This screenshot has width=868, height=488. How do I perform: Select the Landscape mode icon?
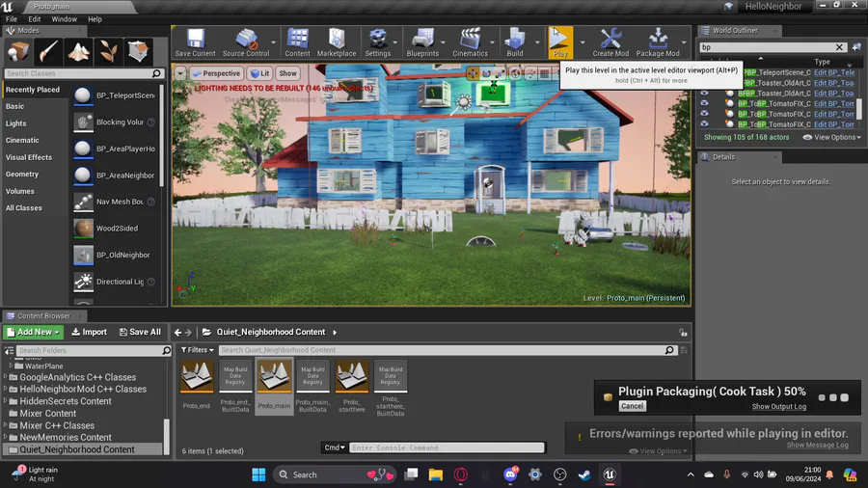[x=78, y=51]
